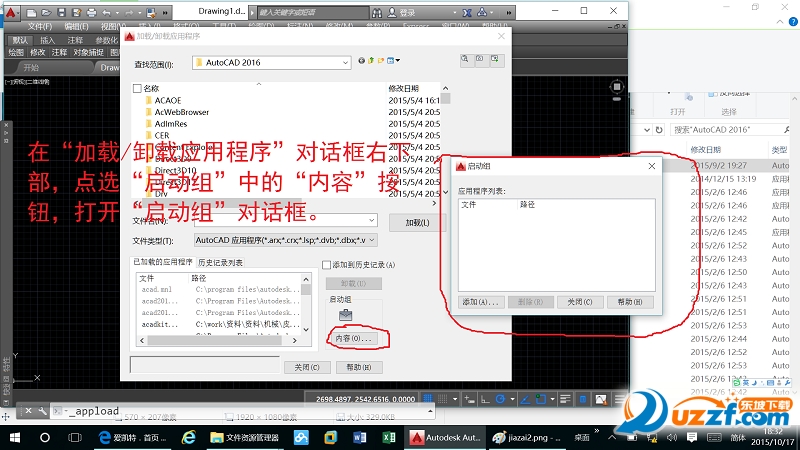Switch to the 历史记录列表 tab
Screen dimensions: 800x450
point(220,262)
